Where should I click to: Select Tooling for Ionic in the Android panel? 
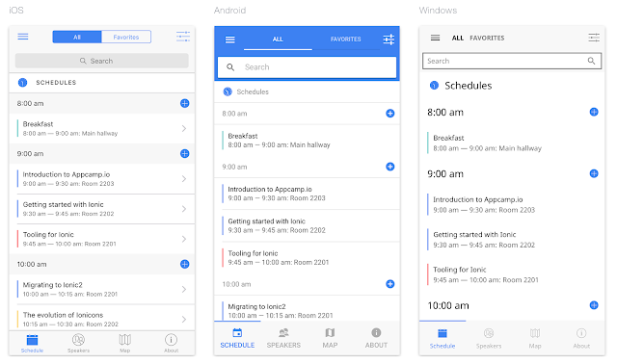coord(307,258)
